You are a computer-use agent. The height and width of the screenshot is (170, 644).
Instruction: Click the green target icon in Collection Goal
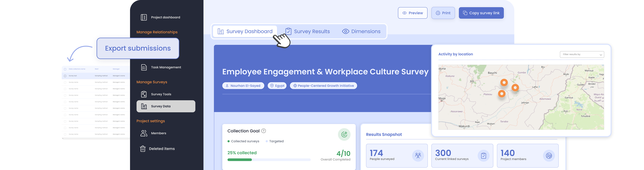[x=344, y=135]
